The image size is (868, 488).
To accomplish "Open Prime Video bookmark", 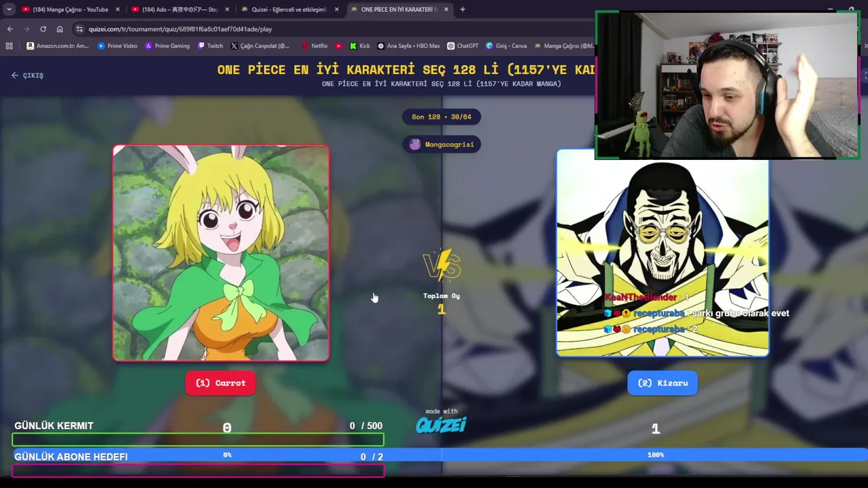I will (x=117, y=46).
